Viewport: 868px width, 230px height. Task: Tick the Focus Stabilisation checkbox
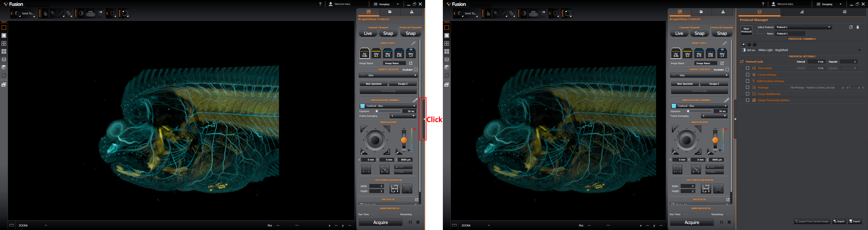(747, 94)
